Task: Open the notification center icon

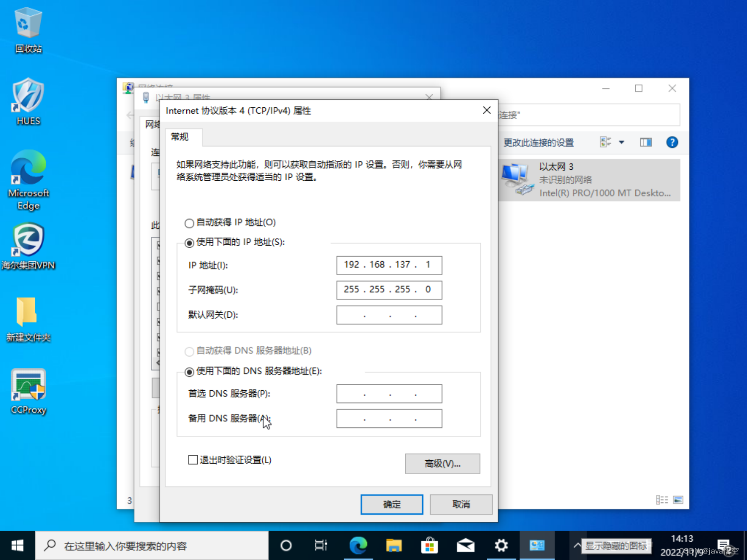Action: pyautogui.click(x=724, y=546)
